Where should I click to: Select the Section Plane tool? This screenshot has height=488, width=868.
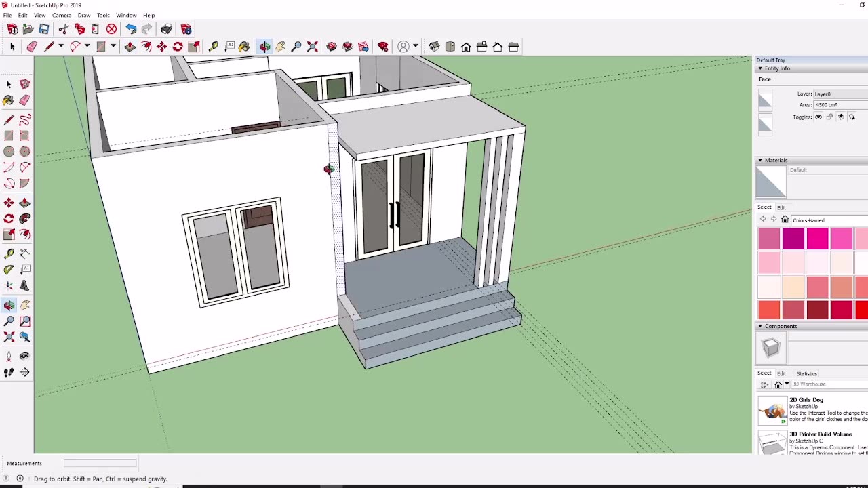tap(24, 372)
